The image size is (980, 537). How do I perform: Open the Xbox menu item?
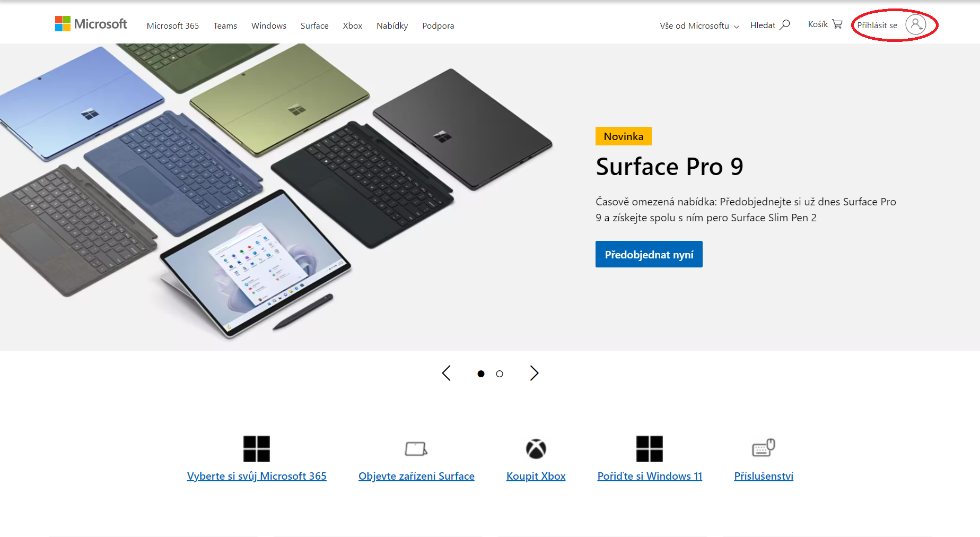(353, 25)
